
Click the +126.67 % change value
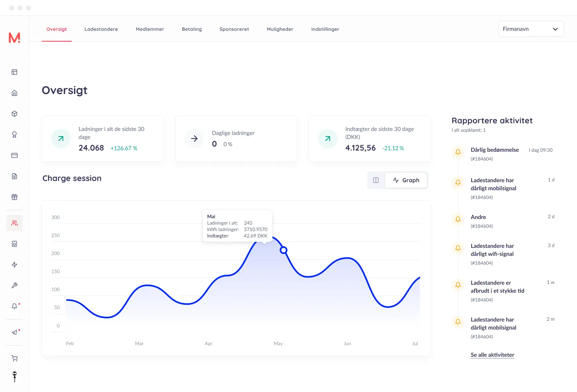coord(124,148)
